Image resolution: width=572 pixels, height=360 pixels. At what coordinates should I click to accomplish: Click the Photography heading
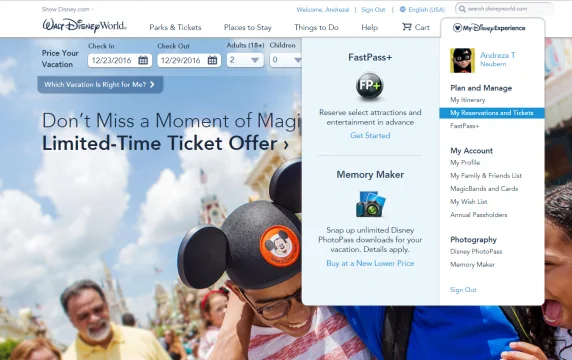click(x=473, y=240)
